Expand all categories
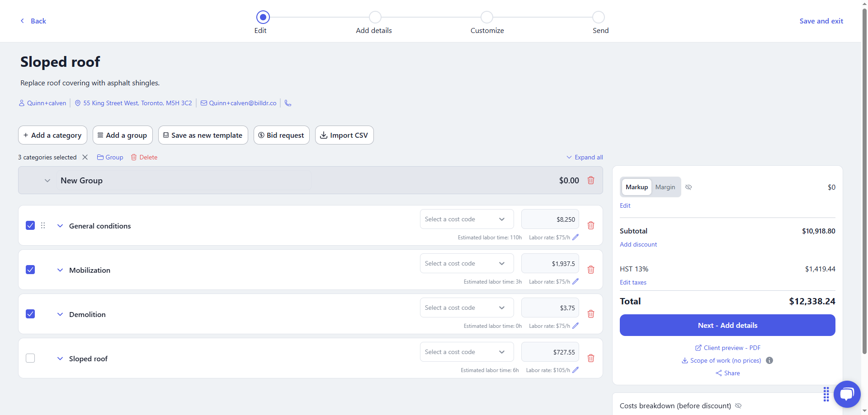The image size is (868, 415). 585,157
